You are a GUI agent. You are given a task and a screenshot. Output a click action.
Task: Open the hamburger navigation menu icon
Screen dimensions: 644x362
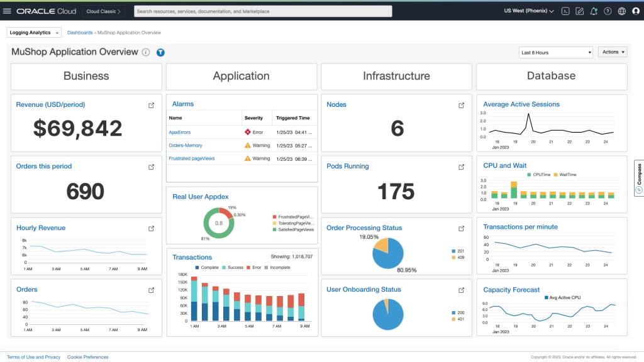coord(7,11)
